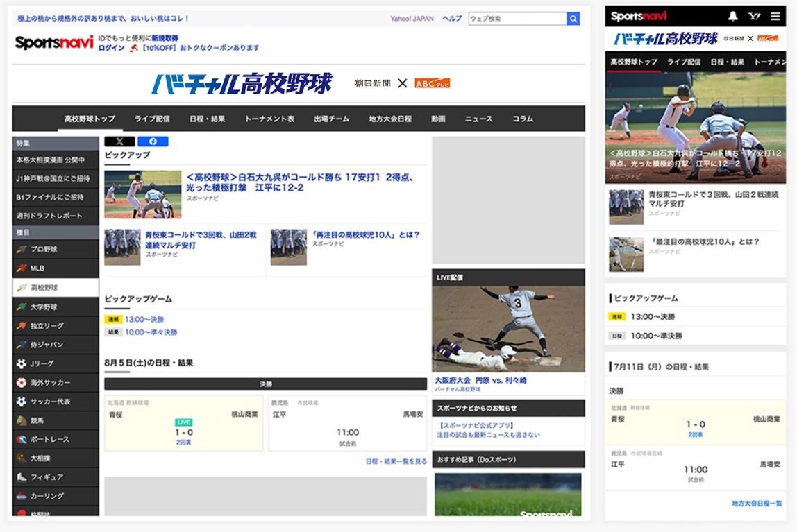Open the トーナメント表 tab
The height and width of the screenshot is (532, 797).
click(x=269, y=119)
